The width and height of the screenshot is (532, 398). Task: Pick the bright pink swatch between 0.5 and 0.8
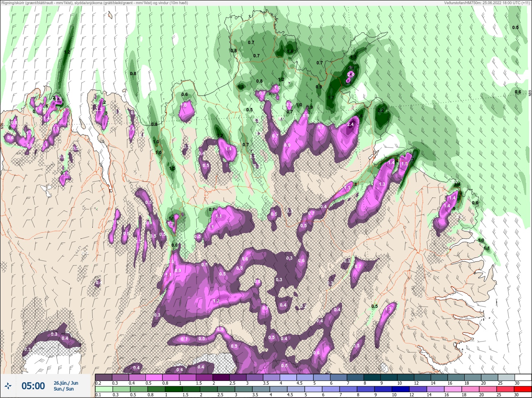(x=154, y=377)
